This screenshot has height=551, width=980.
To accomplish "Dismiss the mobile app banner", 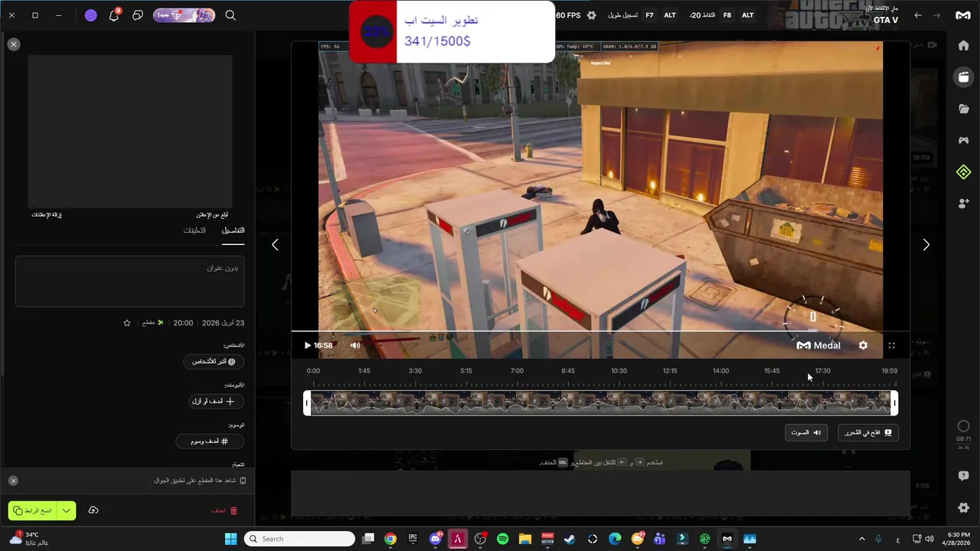I will [13, 481].
